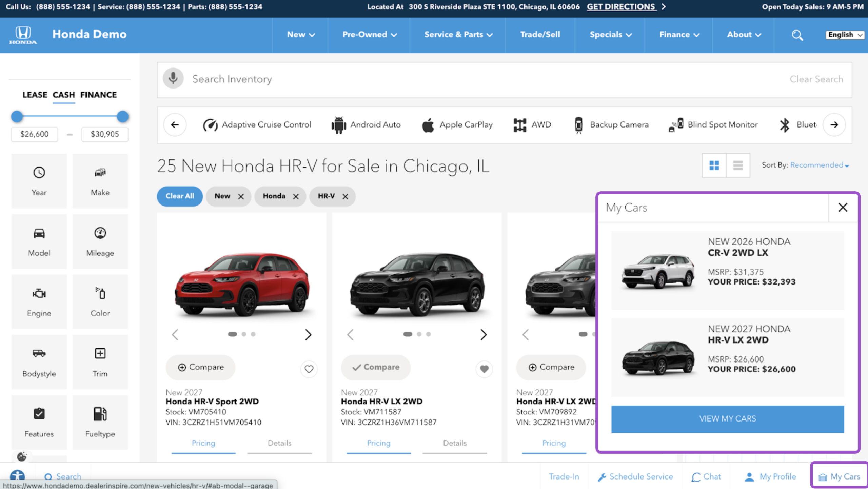Screen dimensions: 868x489
Task: Filter by Apple CarPlay feature
Action: coord(457,125)
